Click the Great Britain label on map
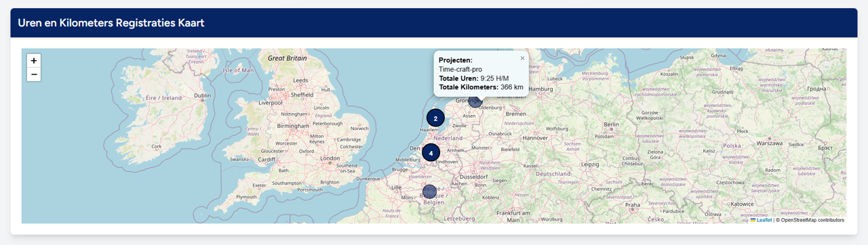Viewport: 868px width, 245px height. 287,58
